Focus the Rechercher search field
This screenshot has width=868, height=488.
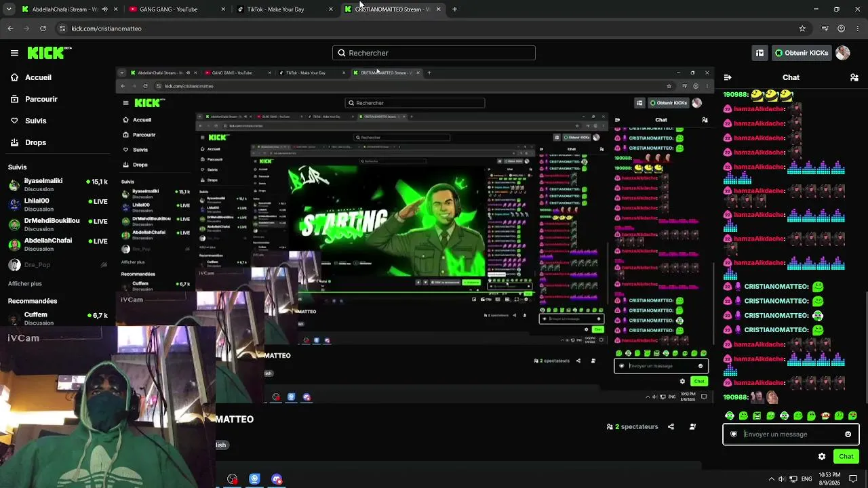click(x=434, y=53)
